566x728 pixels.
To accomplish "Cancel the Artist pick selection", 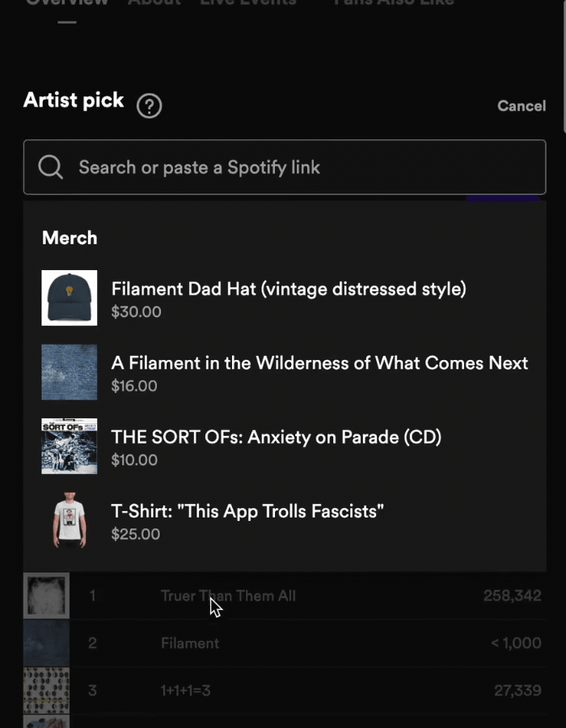I will 522,106.
